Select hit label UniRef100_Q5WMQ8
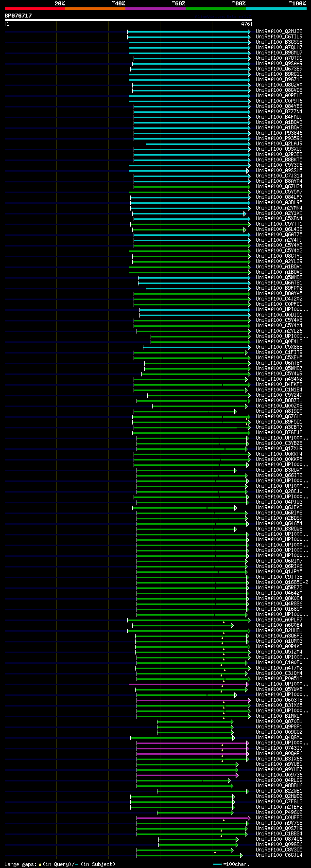This screenshot has width=311, height=868. [279, 277]
